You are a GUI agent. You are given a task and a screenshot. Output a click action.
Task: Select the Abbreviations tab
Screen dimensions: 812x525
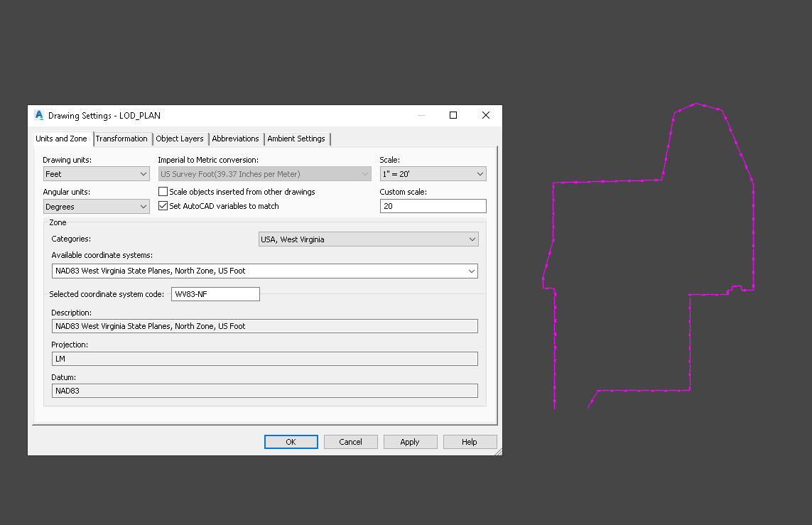click(x=235, y=139)
